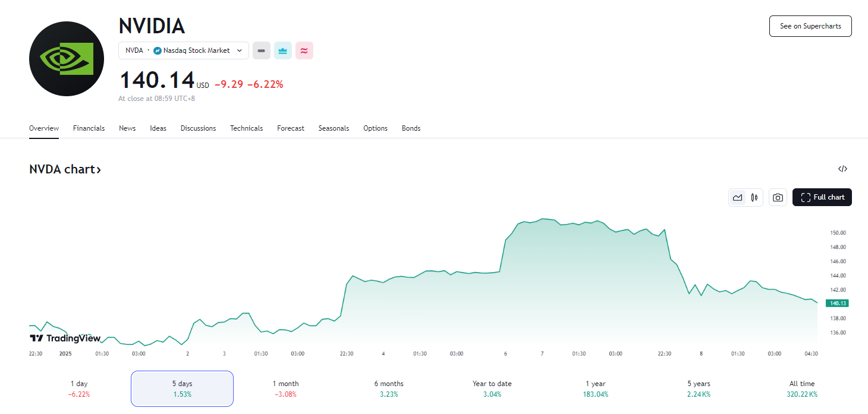Switch chart to area style
The image size is (868, 414).
coord(738,197)
